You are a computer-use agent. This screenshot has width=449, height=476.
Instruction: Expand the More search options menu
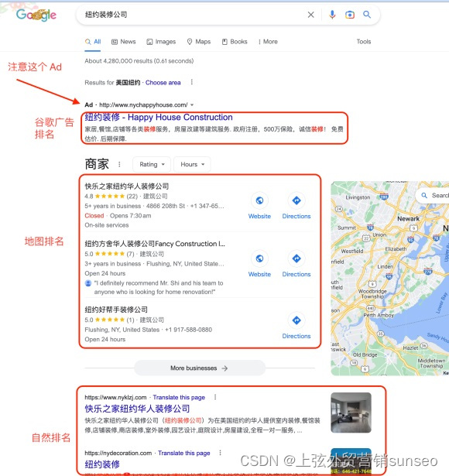268,42
